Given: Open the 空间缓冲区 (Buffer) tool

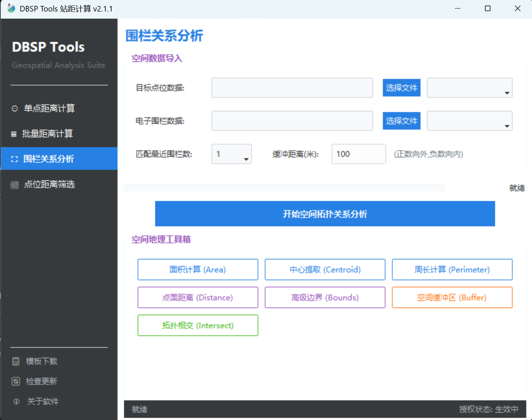Looking at the screenshot, I should [452, 297].
